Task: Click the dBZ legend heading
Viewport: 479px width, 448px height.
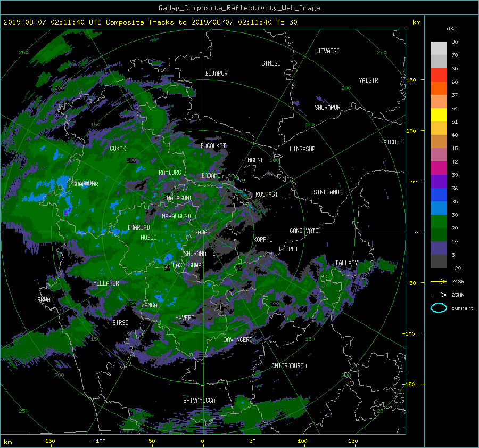Action: pos(451,29)
